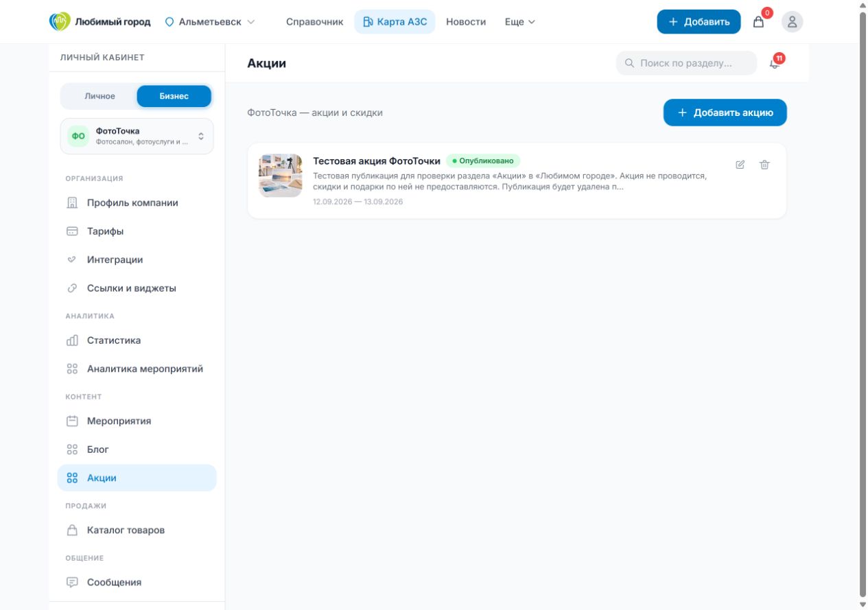Screen dimensions: 868x610
Task: Open Статистика in sidebar
Action: tap(137, 340)
